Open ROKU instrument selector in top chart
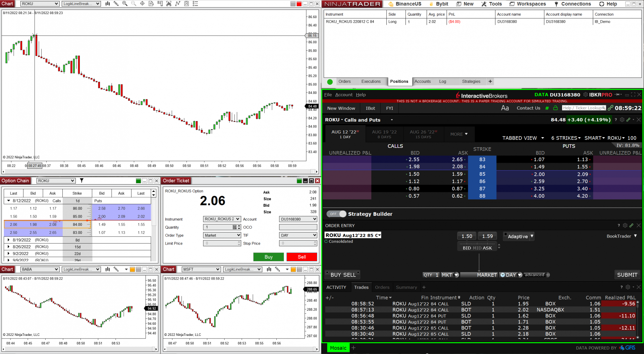The width and height of the screenshot is (644, 354). [x=40, y=4]
